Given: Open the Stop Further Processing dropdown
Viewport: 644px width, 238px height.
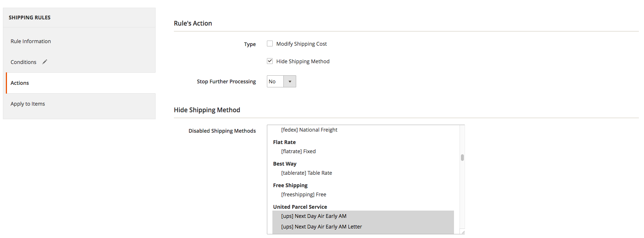Looking at the screenshot, I should (x=275, y=82).
